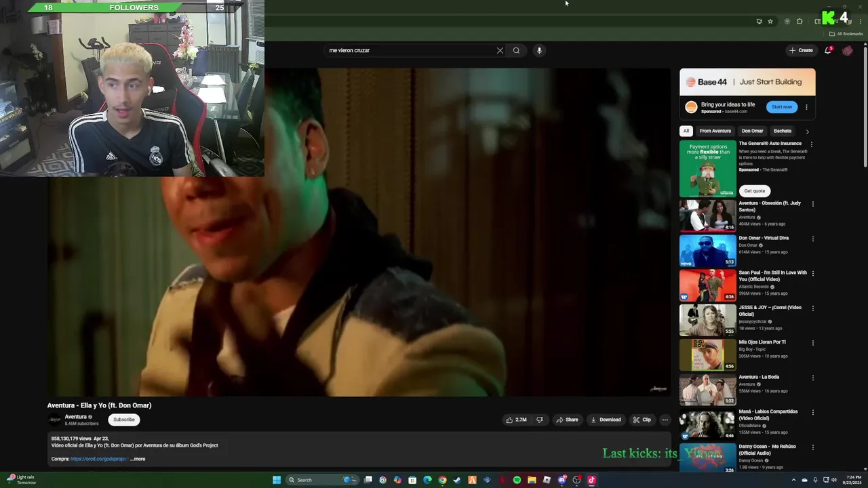Open more actions ellipsis under video
The height and width of the screenshot is (488, 868).
click(665, 420)
